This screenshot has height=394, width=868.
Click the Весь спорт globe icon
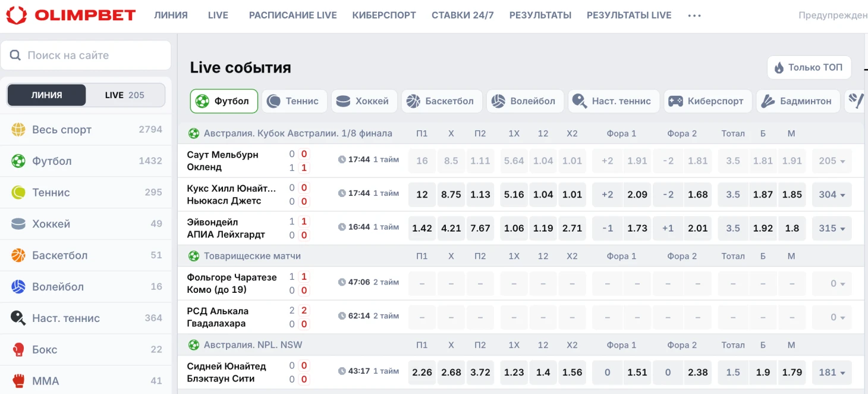pyautogui.click(x=18, y=130)
